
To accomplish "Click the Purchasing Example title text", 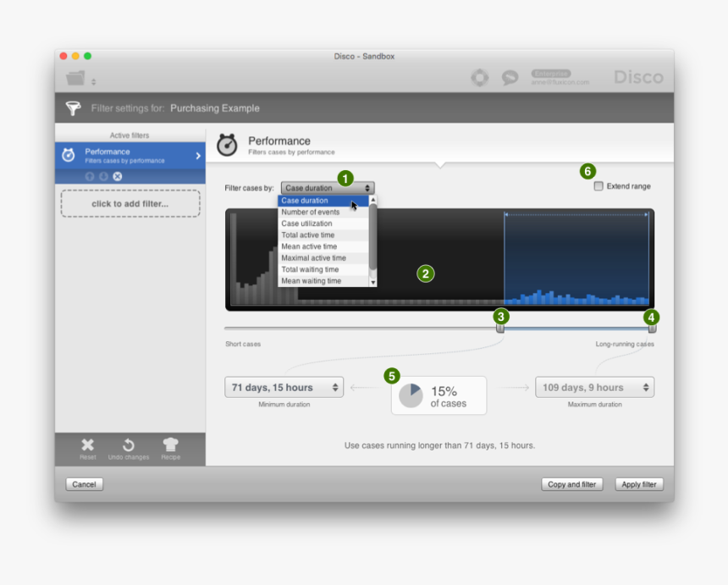I will coord(215,108).
